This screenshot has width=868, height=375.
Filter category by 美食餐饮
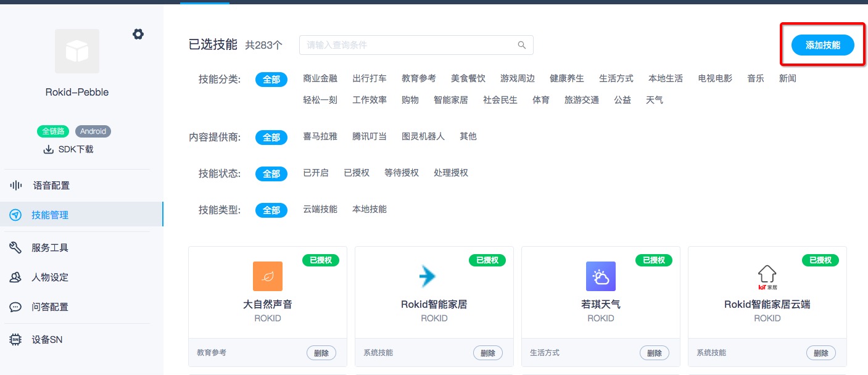468,78
